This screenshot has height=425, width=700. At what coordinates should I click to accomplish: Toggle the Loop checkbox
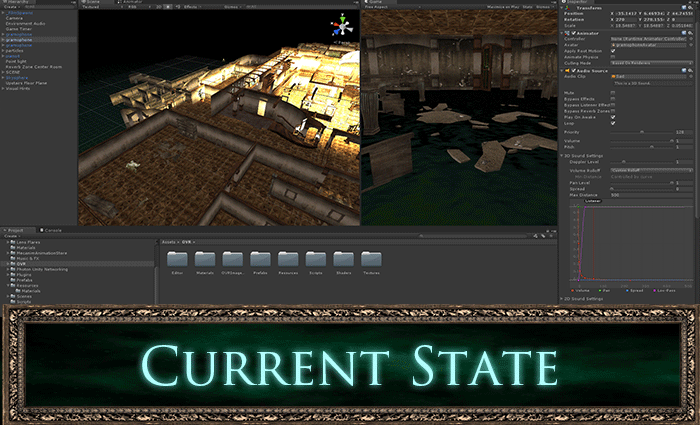[613, 121]
